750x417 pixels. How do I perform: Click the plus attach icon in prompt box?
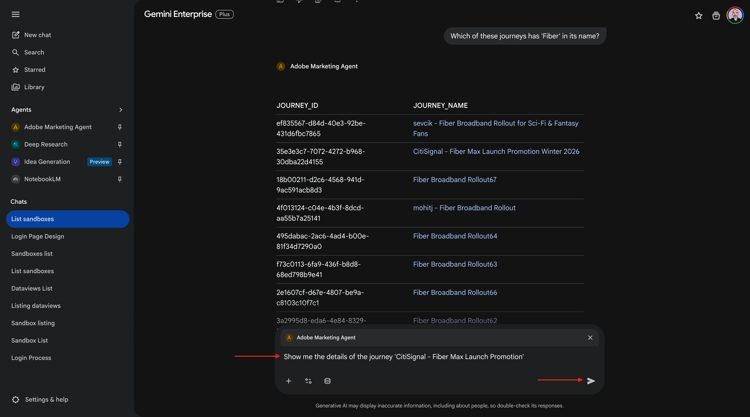click(x=288, y=381)
